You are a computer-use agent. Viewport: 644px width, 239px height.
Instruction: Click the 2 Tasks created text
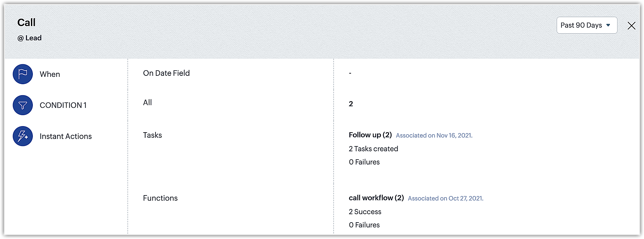tap(373, 149)
